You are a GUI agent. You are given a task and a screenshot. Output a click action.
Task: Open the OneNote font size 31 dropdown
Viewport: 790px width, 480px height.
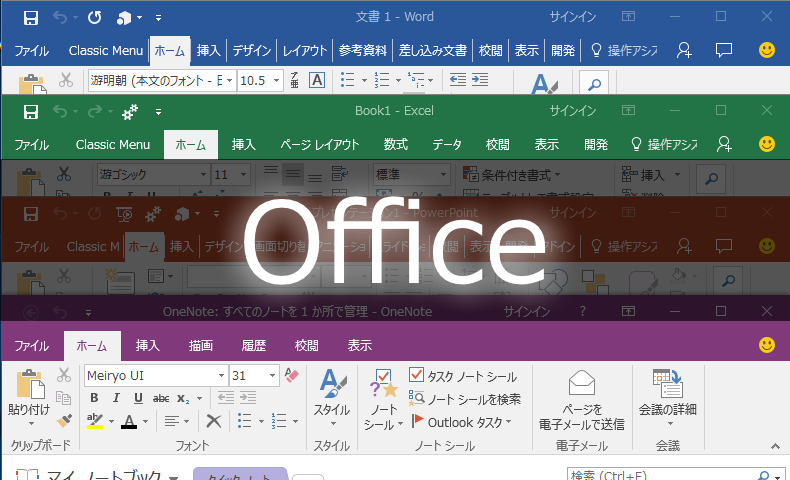272,376
